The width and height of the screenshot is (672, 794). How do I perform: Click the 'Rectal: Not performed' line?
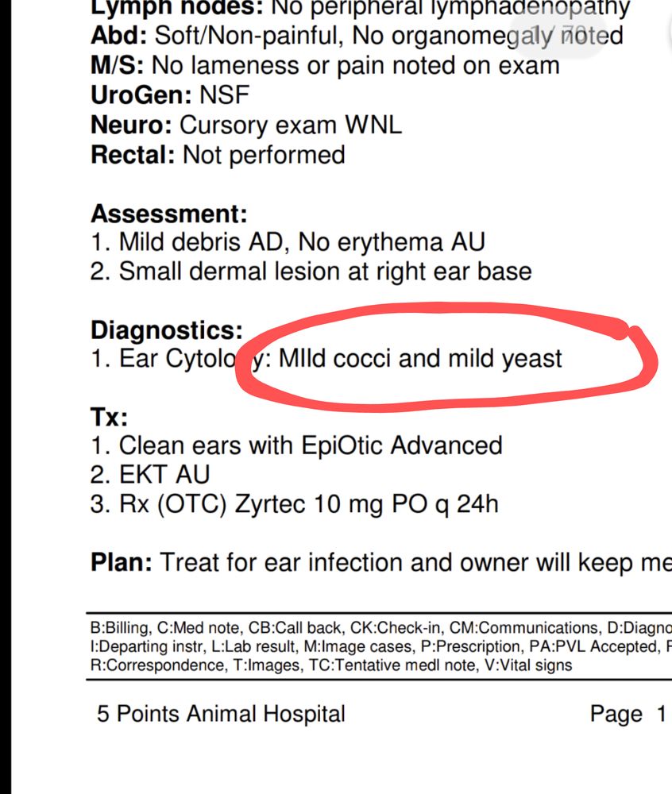pos(218,154)
